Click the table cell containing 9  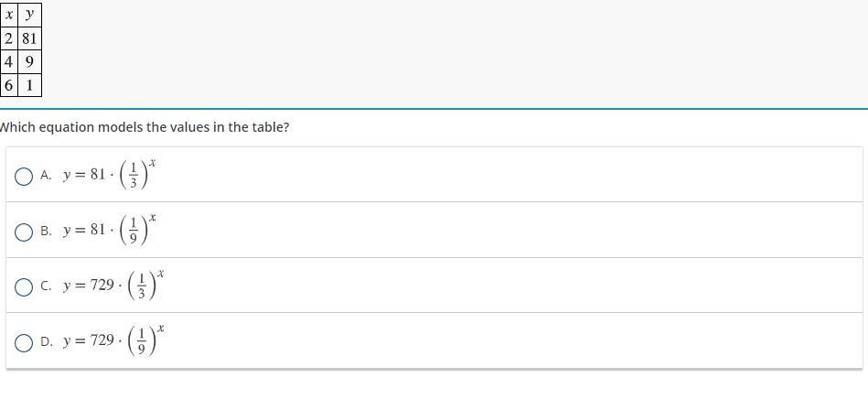[29, 62]
